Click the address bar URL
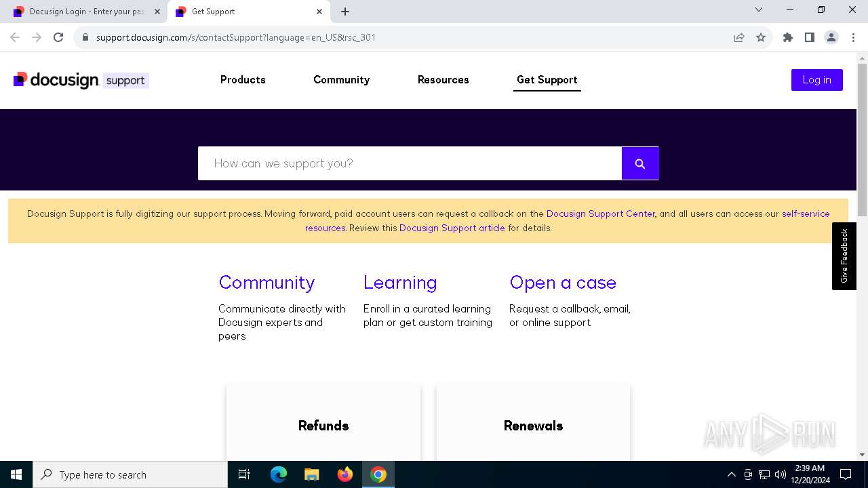The height and width of the screenshot is (488, 868). pyautogui.click(x=236, y=37)
